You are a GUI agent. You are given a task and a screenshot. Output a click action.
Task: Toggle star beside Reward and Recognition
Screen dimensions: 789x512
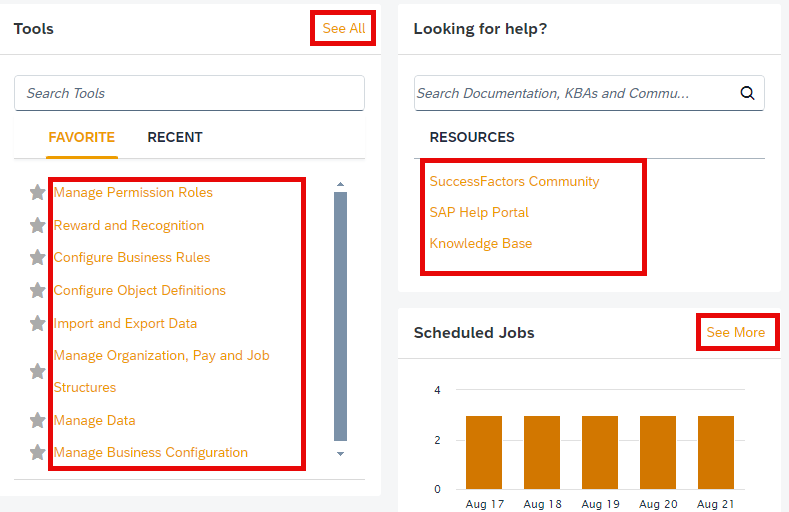[38, 225]
